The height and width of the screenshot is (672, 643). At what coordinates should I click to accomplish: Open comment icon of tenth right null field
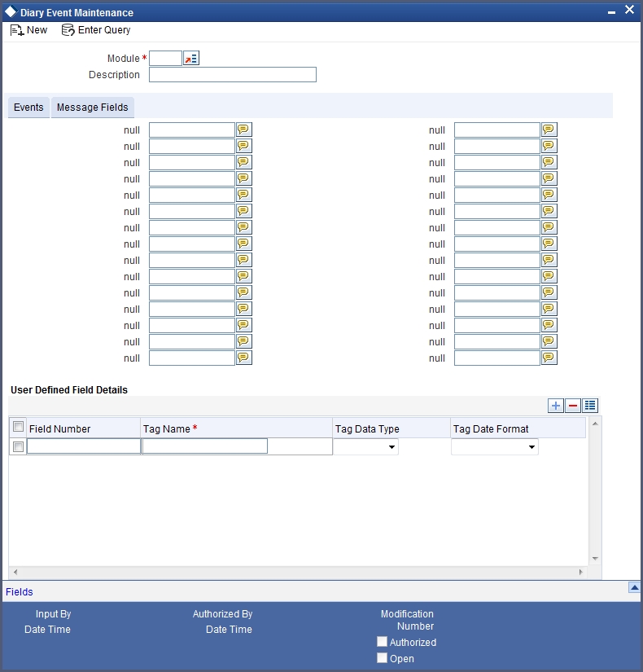pyautogui.click(x=549, y=276)
